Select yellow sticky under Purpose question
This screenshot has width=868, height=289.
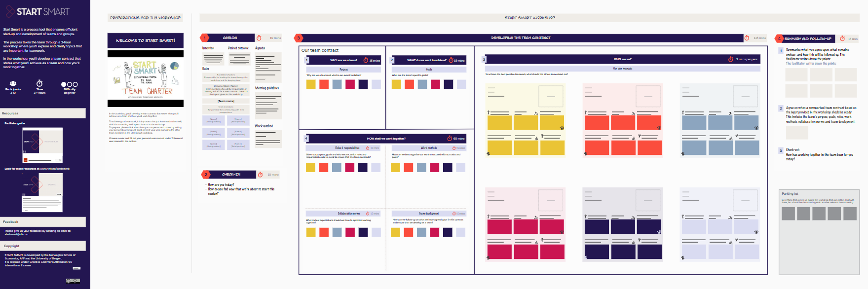click(311, 84)
